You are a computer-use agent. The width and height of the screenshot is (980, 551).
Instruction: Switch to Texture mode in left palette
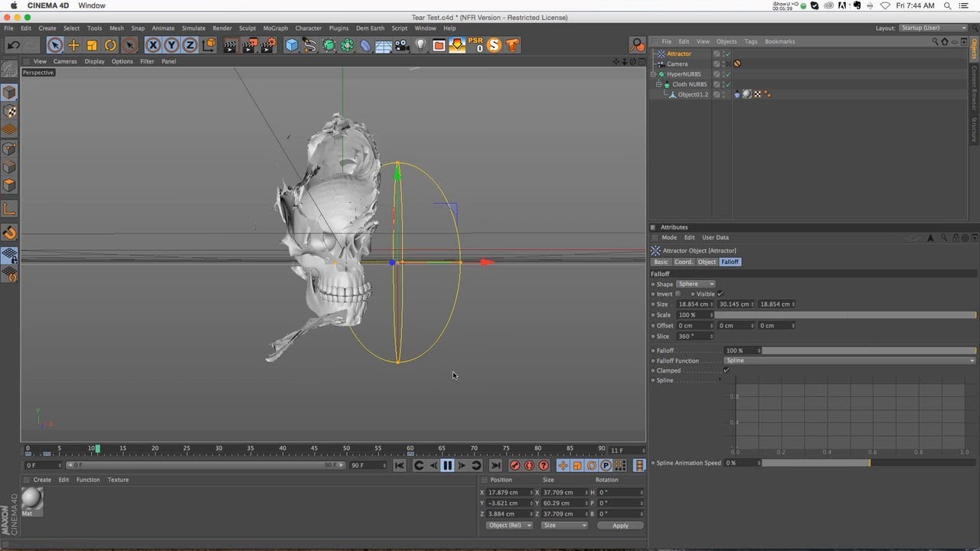click(x=9, y=112)
